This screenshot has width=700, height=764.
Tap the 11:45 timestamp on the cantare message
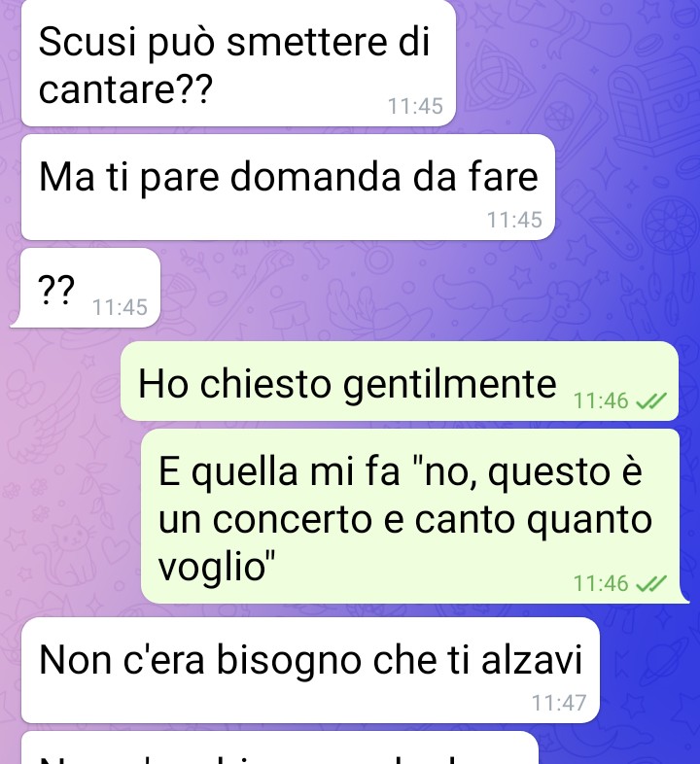click(415, 106)
